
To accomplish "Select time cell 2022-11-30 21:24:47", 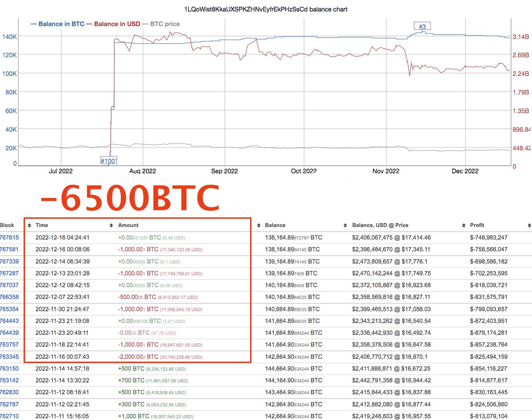I will click(63, 309).
